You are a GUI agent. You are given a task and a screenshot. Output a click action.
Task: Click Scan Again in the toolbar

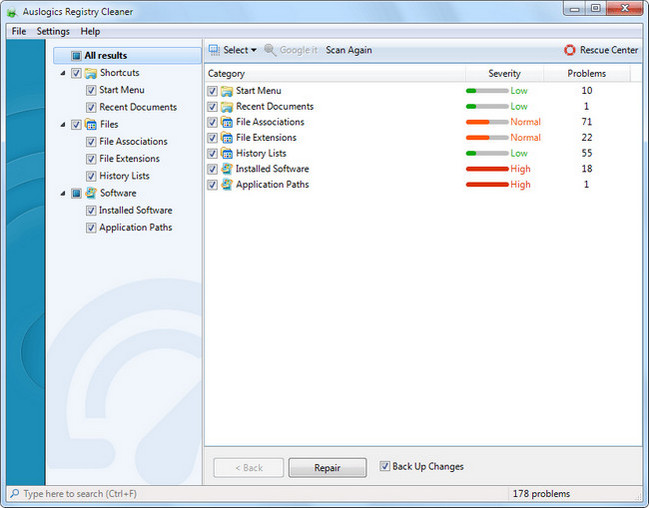point(349,50)
